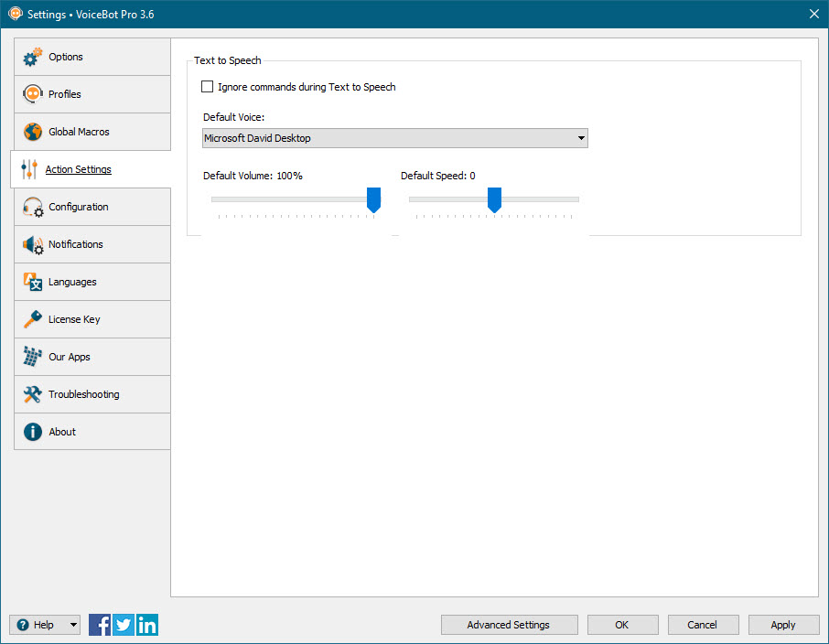Click the Profiles headset icon
The width and height of the screenshot is (829, 644).
(x=32, y=94)
